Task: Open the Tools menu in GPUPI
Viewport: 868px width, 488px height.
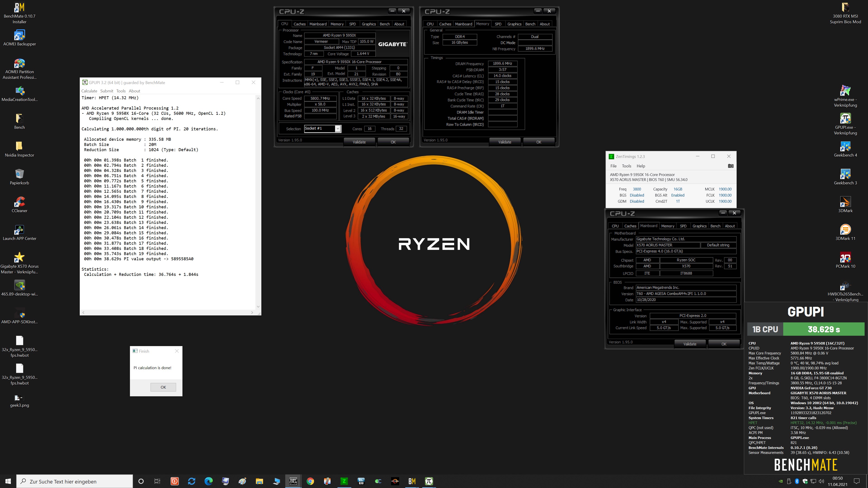Action: 121,91
